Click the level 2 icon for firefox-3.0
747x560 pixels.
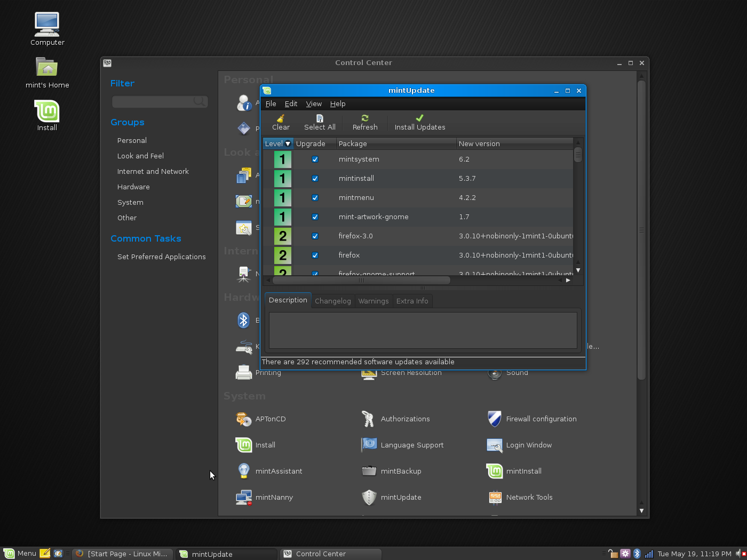click(x=283, y=236)
